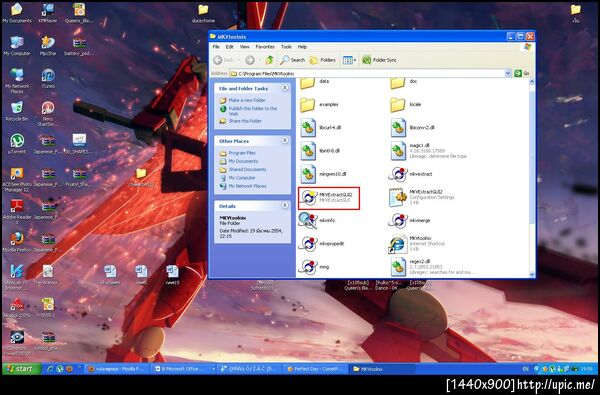
Task: Select the mkvmerge executable
Action: 409,221
